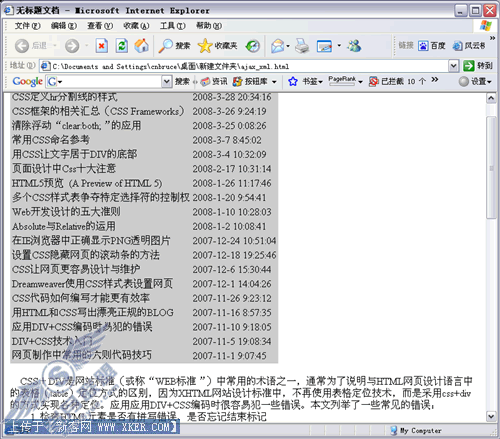Click row 'CSS框架的相关汇总（CSS Frameworks）'
The image size is (500, 439).
pos(144,111)
